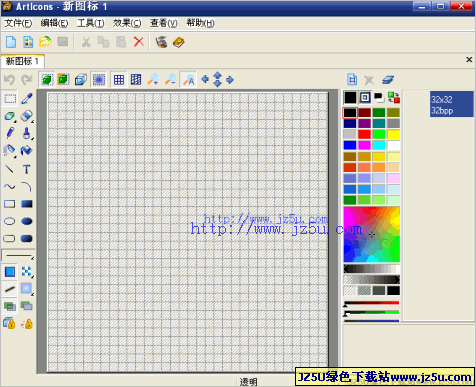Toggle the pixel grid display button
The height and width of the screenshot is (387, 476).
(119, 80)
